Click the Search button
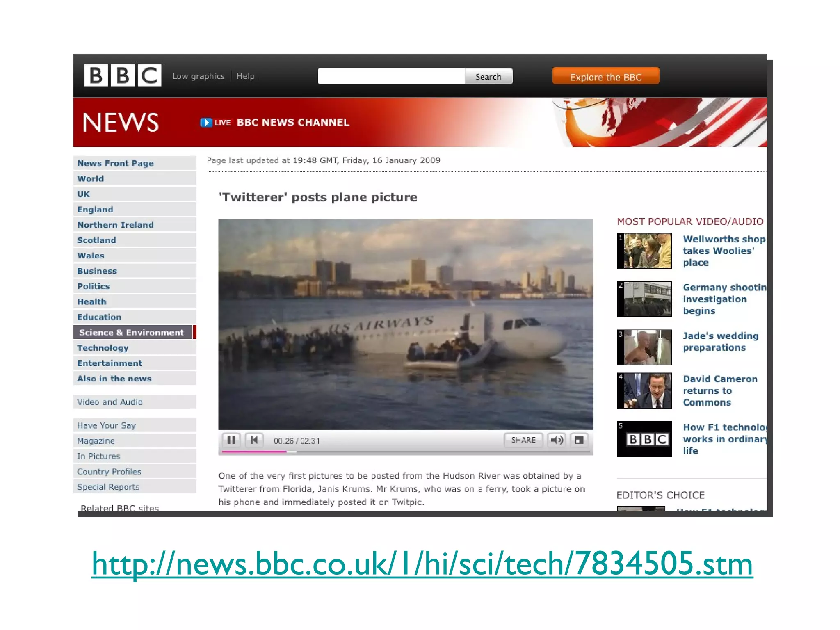This screenshot has width=840, height=630. click(488, 77)
